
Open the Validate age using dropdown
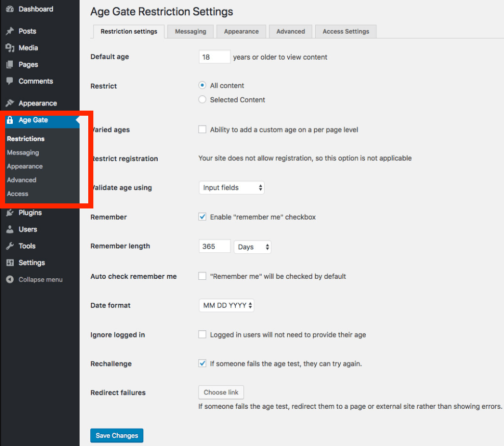pyautogui.click(x=231, y=188)
